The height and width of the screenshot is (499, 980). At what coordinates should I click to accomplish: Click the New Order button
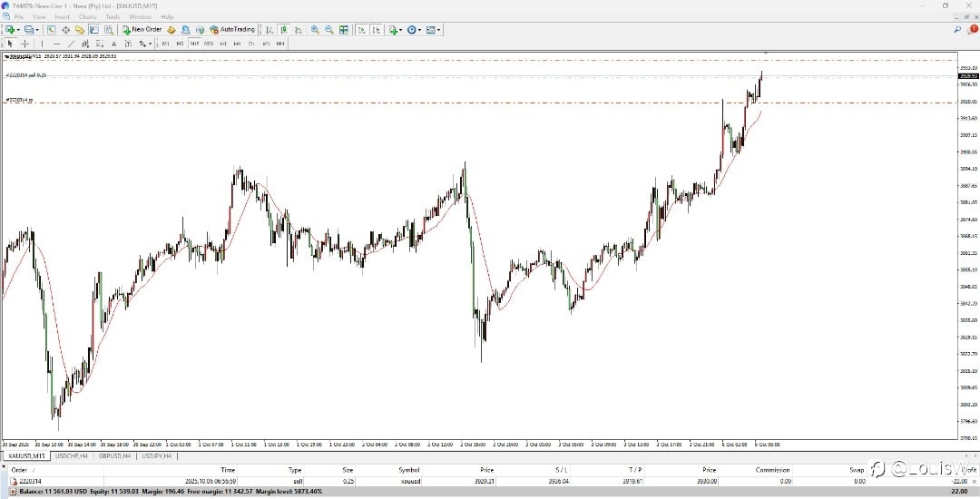[142, 29]
